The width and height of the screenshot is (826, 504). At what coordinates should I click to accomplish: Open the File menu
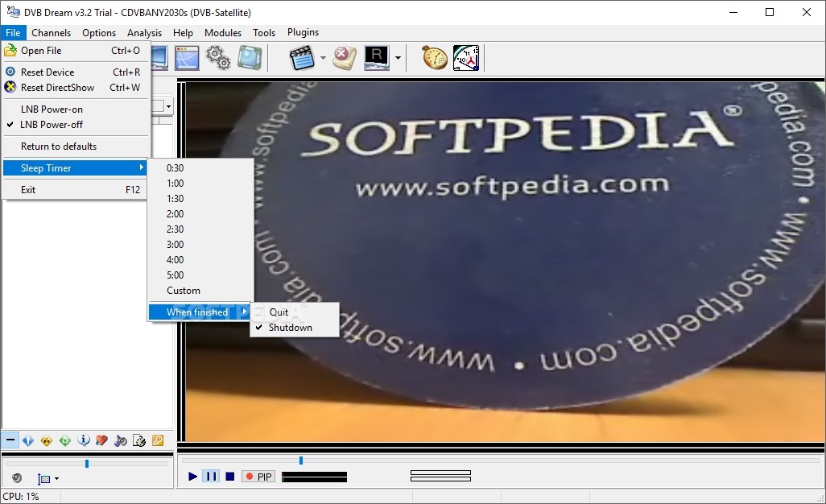coord(13,33)
